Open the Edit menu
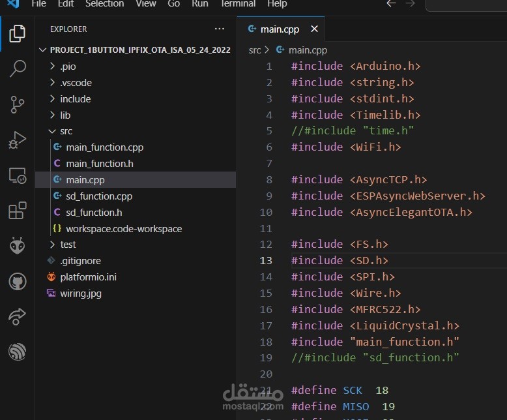Screen dimensions: 507x420 [66, 4]
